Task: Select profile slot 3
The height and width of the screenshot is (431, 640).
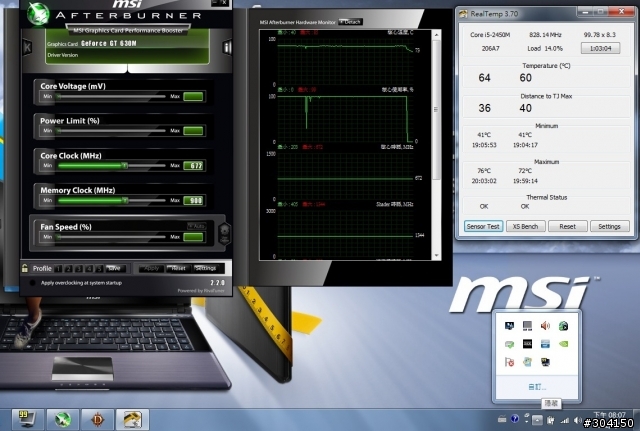Action: (79, 269)
